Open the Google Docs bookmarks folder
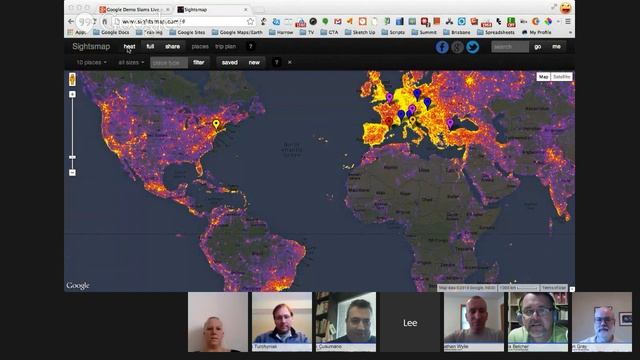640x360 pixels. 111,32
